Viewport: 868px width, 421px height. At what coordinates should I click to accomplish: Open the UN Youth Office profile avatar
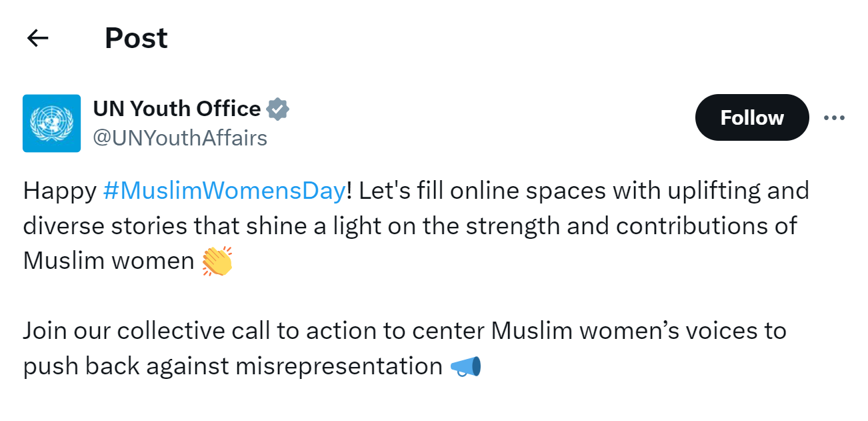51,123
